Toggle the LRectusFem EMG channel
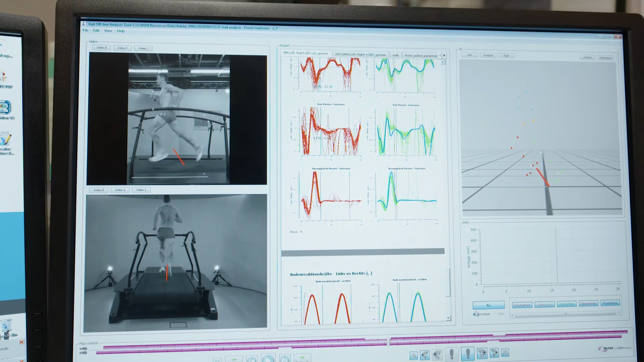 tap(522, 305)
